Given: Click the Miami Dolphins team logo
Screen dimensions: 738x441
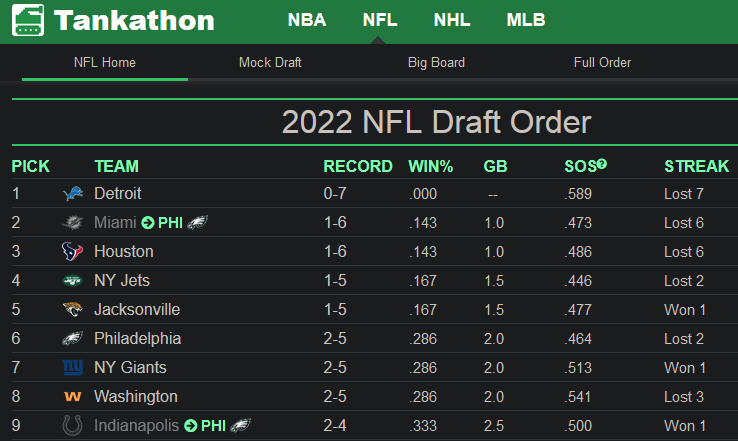Looking at the screenshot, I should tap(72, 223).
